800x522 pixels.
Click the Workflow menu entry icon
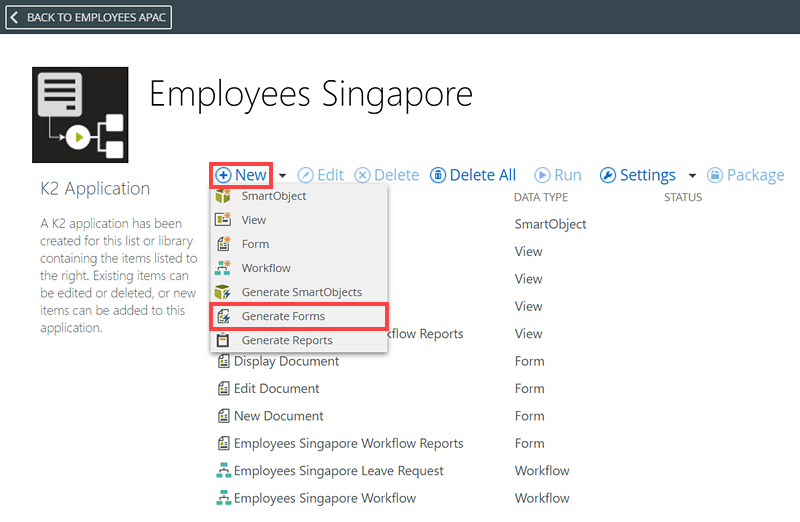(223, 267)
